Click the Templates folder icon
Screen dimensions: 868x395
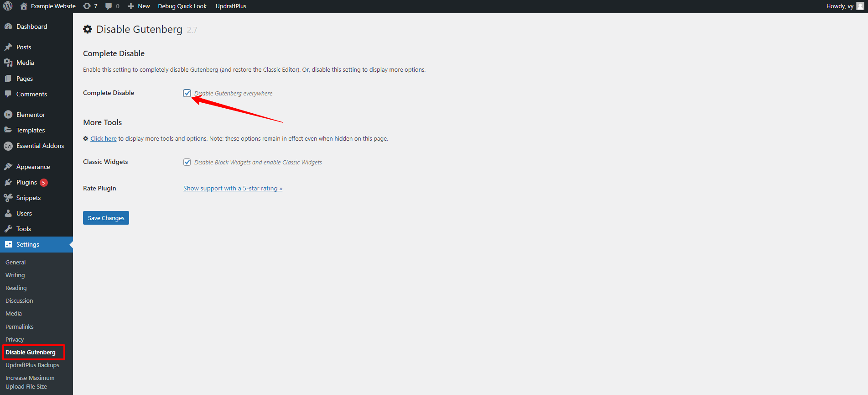(8, 130)
